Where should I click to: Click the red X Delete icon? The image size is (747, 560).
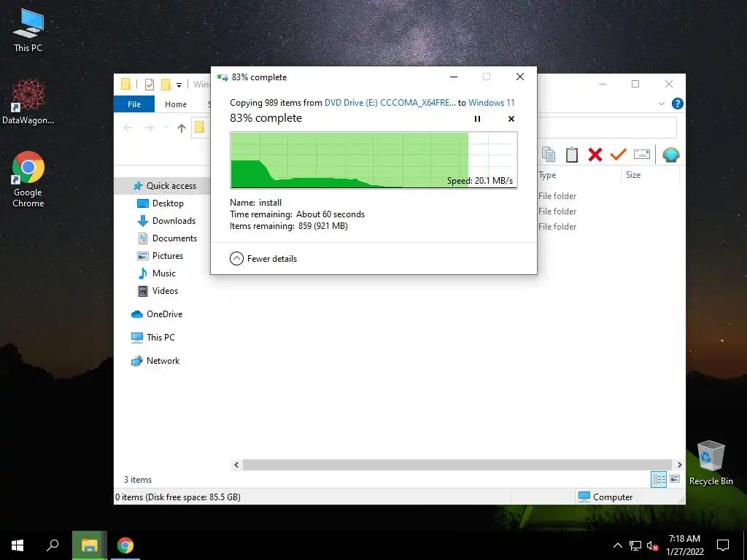[x=595, y=155]
